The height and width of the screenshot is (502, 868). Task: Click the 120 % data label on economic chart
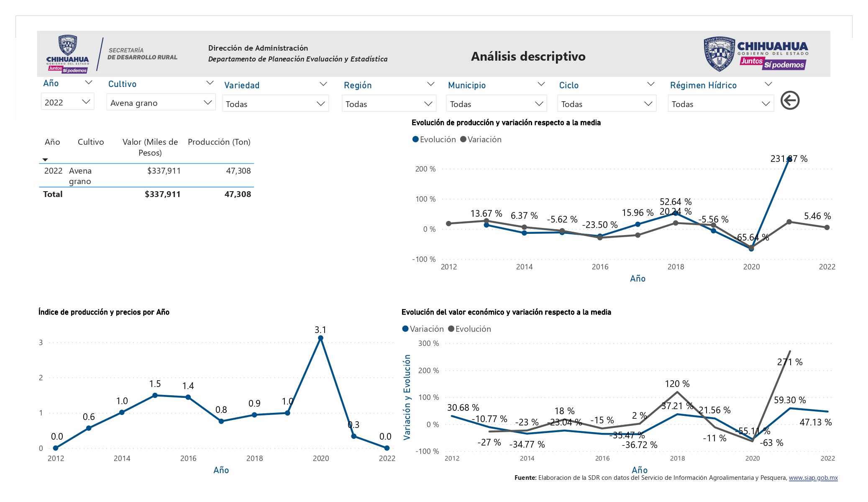(x=677, y=384)
